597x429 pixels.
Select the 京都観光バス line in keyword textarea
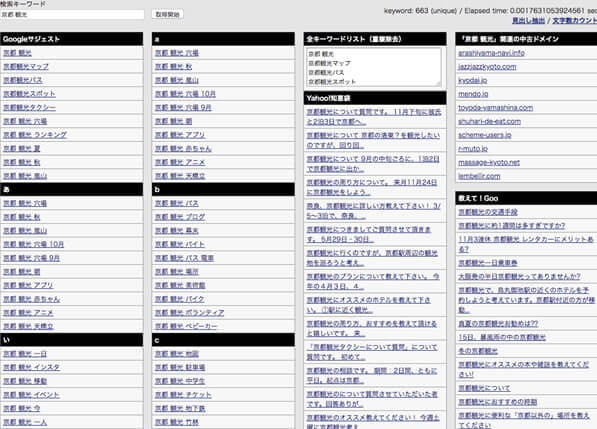point(326,72)
